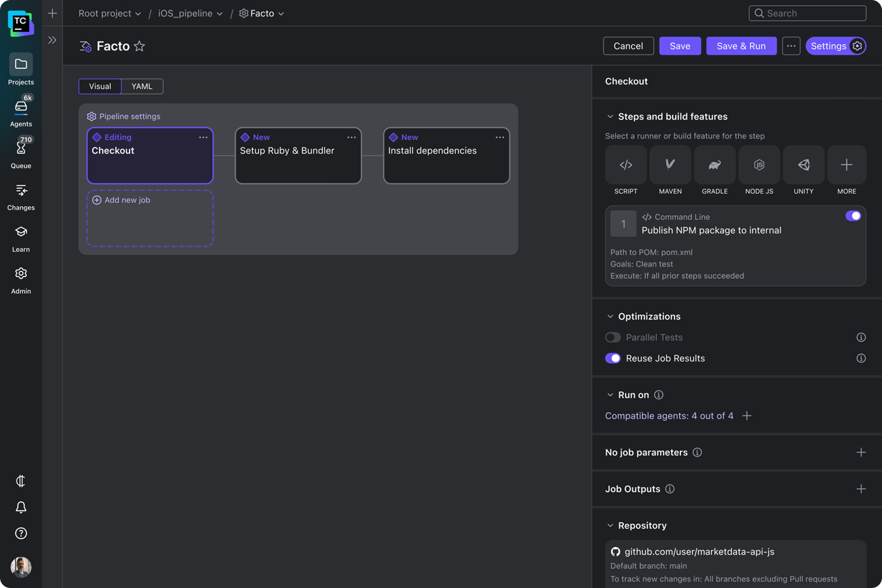Viewport: 882px width, 588px height.
Task: Select the Node JS runner
Action: click(x=758, y=165)
